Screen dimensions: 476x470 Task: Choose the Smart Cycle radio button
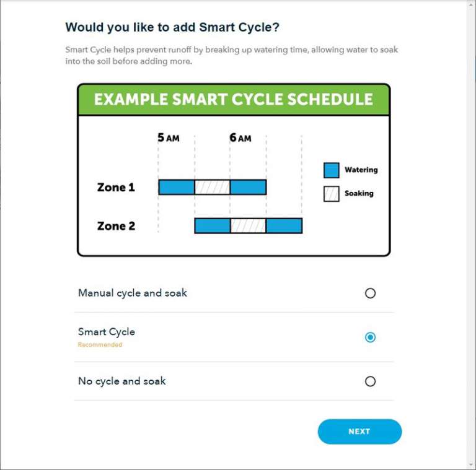370,337
